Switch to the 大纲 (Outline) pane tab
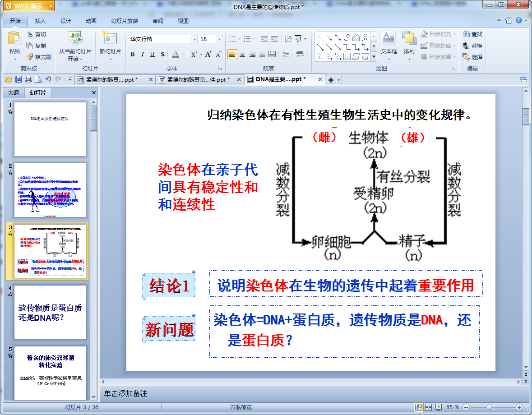The width and height of the screenshot is (532, 415). pos(14,93)
